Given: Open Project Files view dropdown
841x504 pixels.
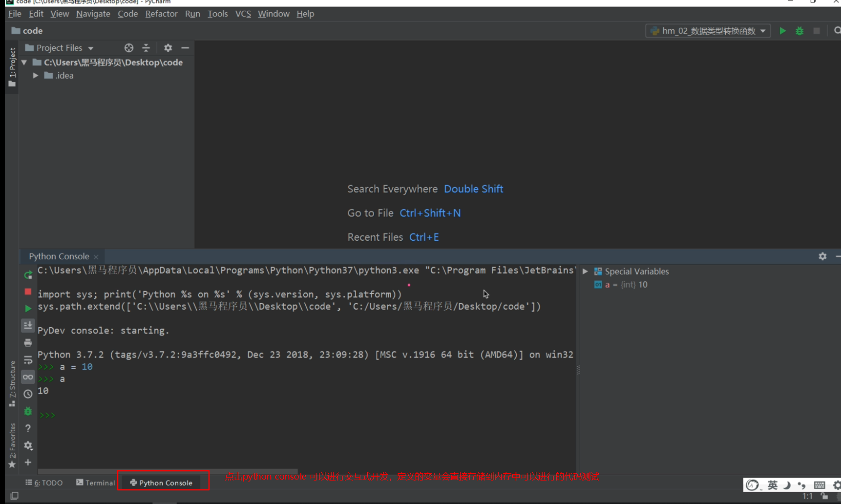Looking at the screenshot, I should (60, 48).
